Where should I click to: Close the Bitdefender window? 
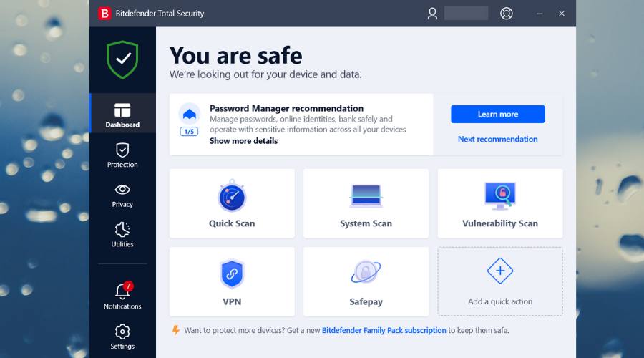[x=562, y=14]
